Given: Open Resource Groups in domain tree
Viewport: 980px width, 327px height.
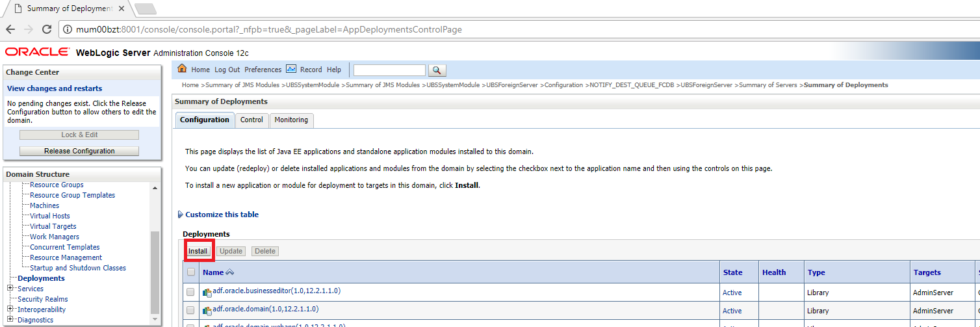Looking at the screenshot, I should (57, 185).
